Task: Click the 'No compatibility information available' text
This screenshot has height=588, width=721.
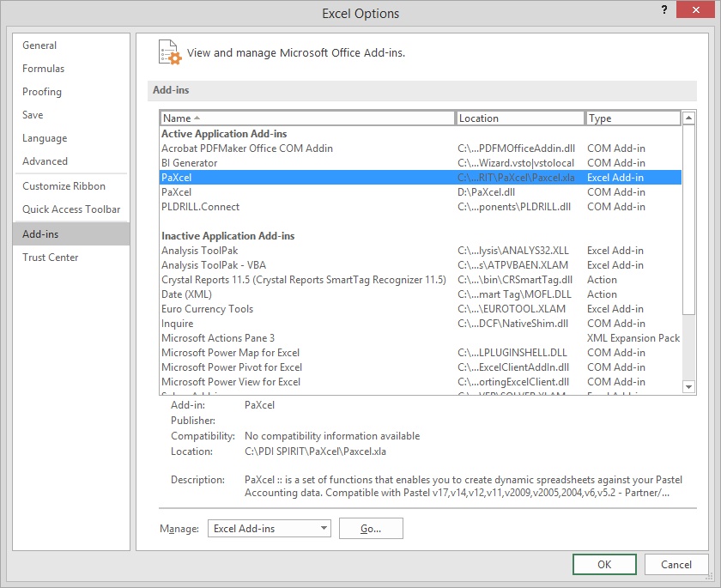Action: pyautogui.click(x=332, y=436)
